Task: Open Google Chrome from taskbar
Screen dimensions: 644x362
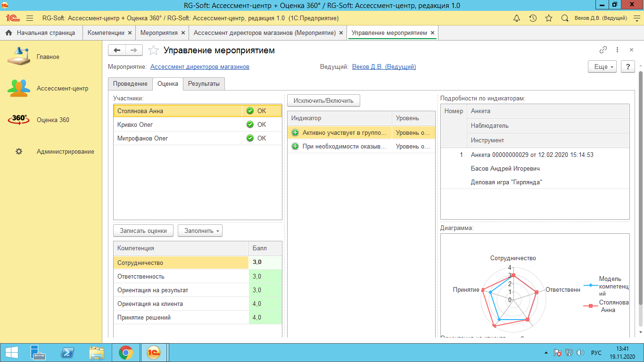Action: point(125,353)
